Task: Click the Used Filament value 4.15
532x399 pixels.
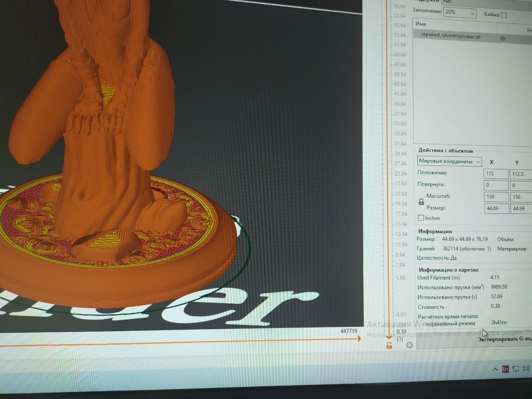Action: pyautogui.click(x=495, y=277)
